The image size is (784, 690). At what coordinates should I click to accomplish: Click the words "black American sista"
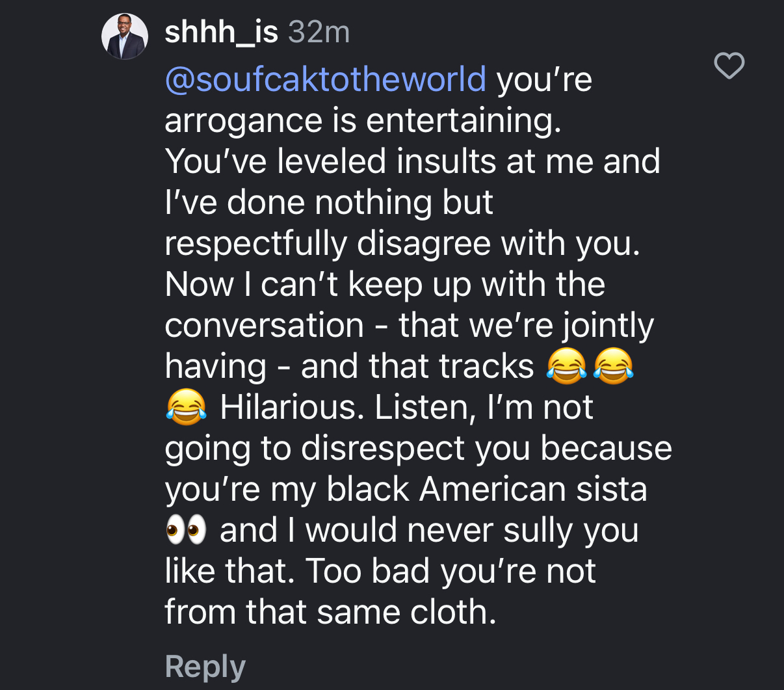tap(486, 489)
